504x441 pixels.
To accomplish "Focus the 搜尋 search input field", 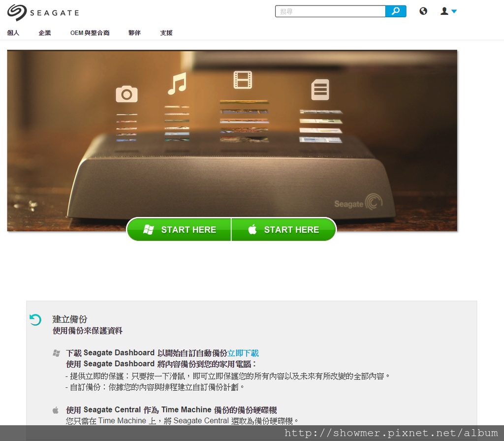I will 330,11.
